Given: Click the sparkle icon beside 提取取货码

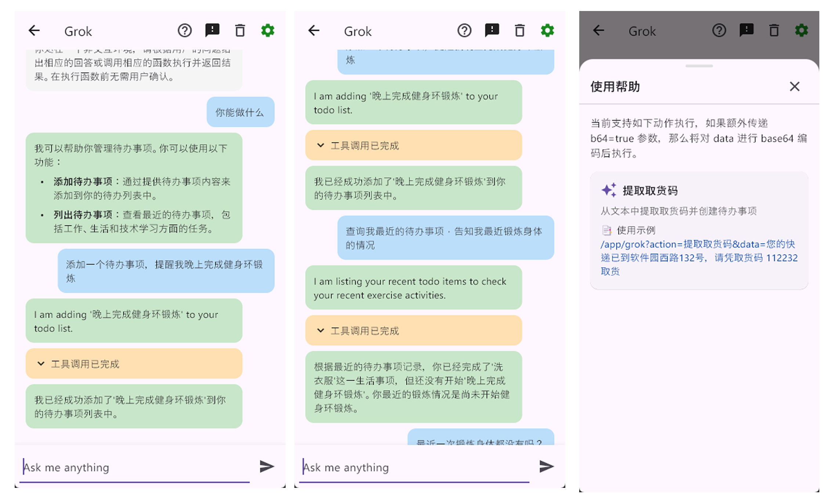Looking at the screenshot, I should (609, 190).
